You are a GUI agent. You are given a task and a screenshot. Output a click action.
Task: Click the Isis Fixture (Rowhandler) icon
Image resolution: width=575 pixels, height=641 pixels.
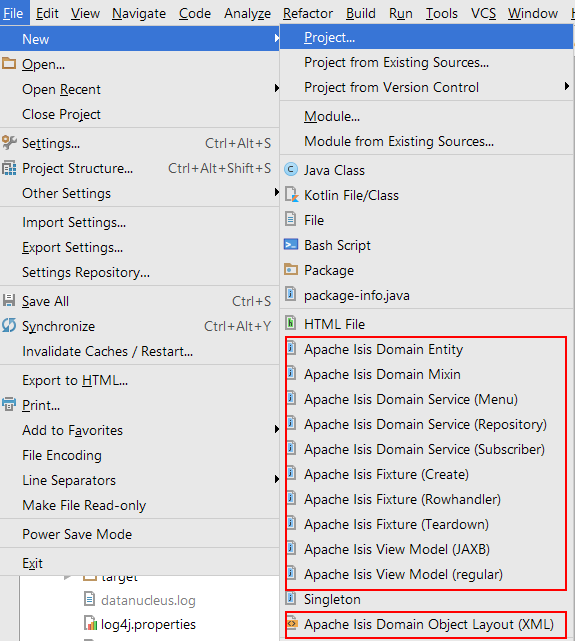[291, 498]
